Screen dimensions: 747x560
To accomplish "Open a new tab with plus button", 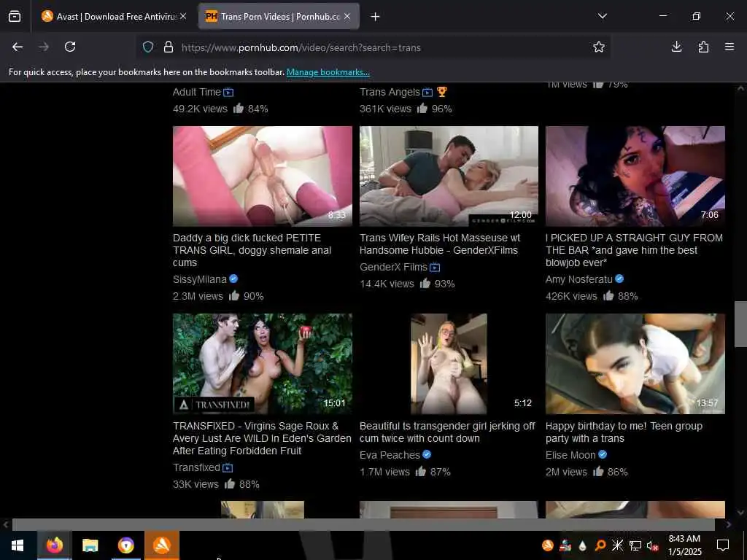I will click(x=376, y=17).
